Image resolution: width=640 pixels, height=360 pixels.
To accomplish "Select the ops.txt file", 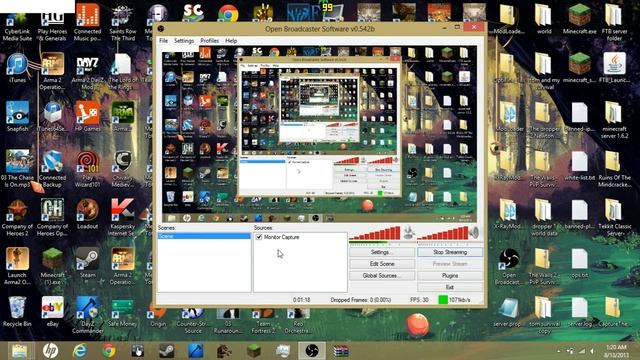I will pos(579,263).
